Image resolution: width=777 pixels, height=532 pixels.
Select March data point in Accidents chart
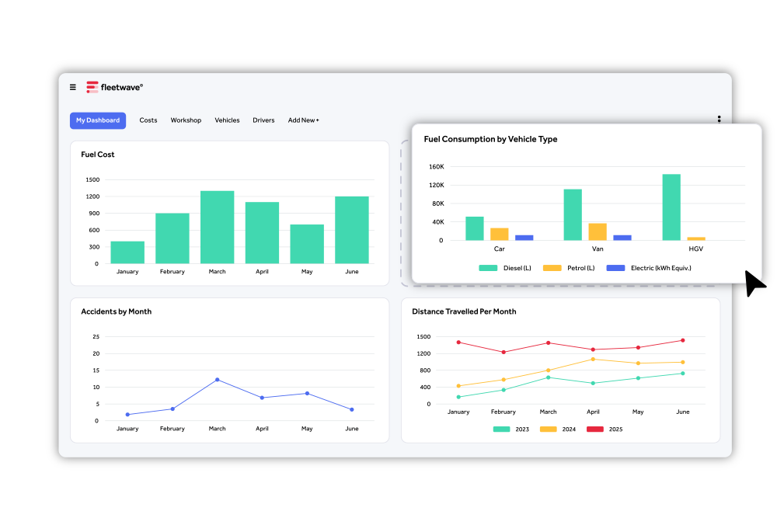[217, 380]
